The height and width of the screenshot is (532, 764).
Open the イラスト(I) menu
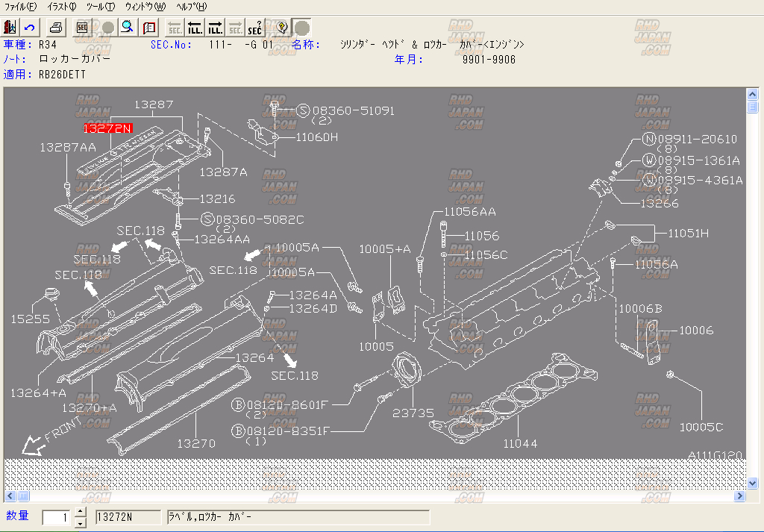tap(61, 7)
